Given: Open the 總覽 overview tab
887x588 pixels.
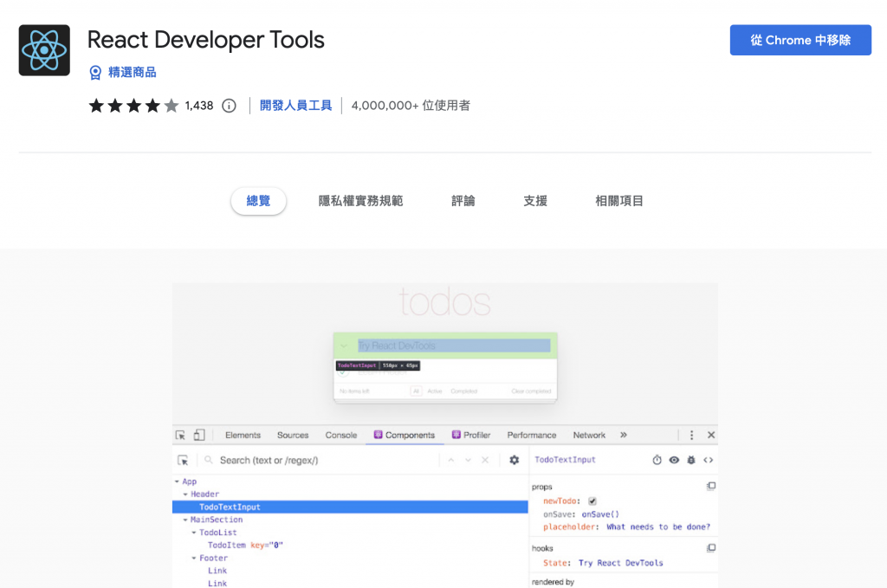Looking at the screenshot, I should [258, 201].
